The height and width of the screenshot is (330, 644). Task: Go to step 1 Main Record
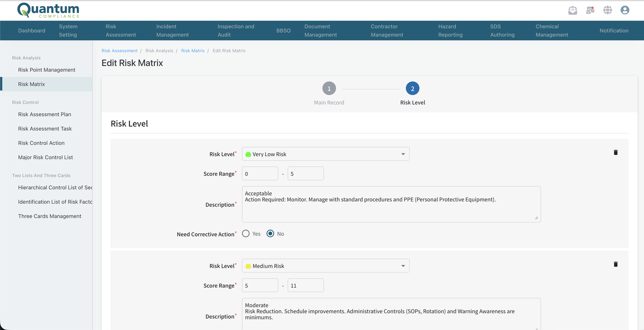329,89
